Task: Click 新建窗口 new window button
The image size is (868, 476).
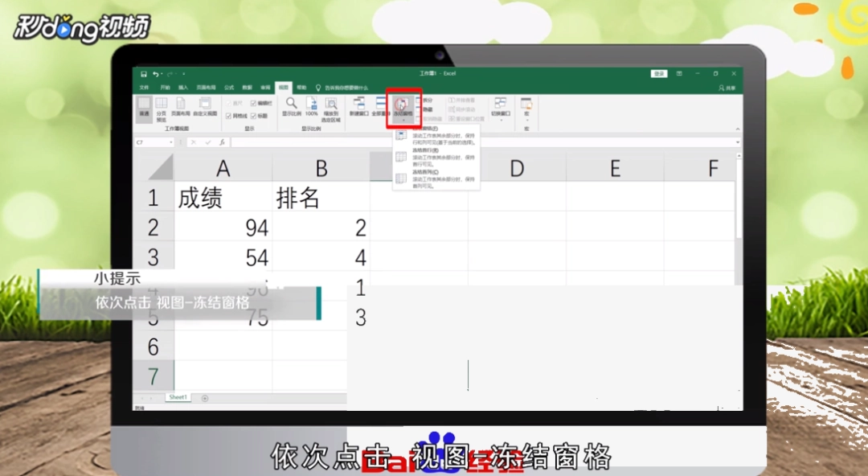Action: click(x=358, y=107)
